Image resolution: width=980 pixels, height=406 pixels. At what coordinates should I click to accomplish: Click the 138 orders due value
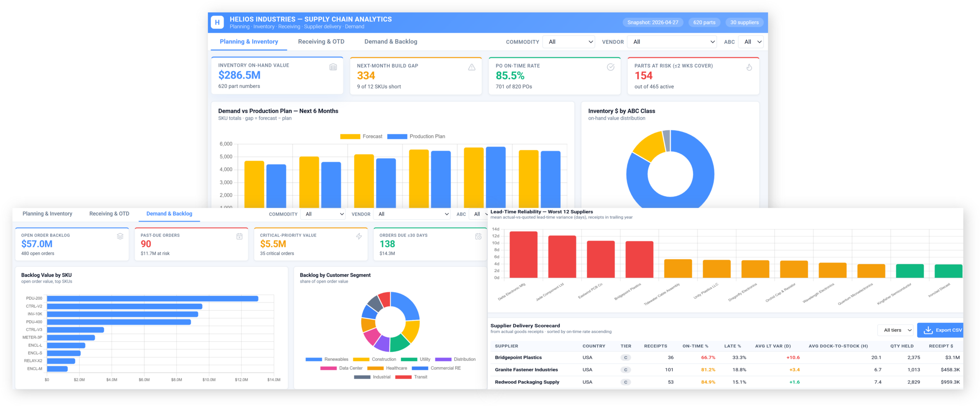point(387,244)
